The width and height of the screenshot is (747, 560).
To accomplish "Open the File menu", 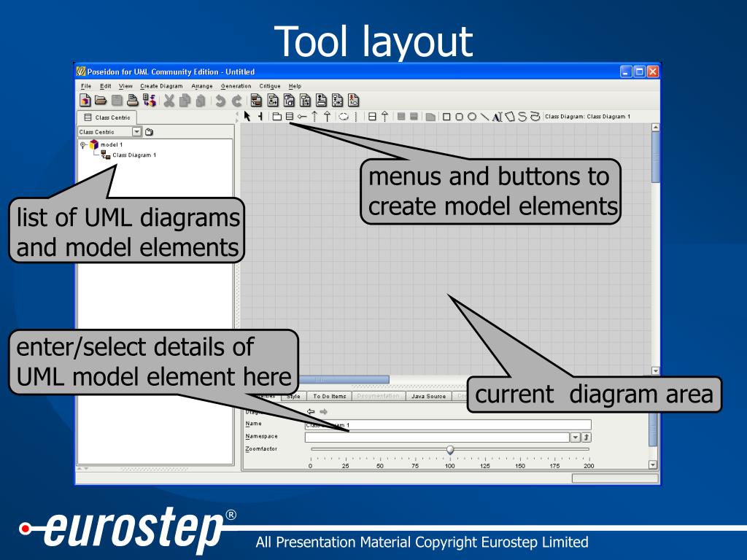I will tap(86, 86).
